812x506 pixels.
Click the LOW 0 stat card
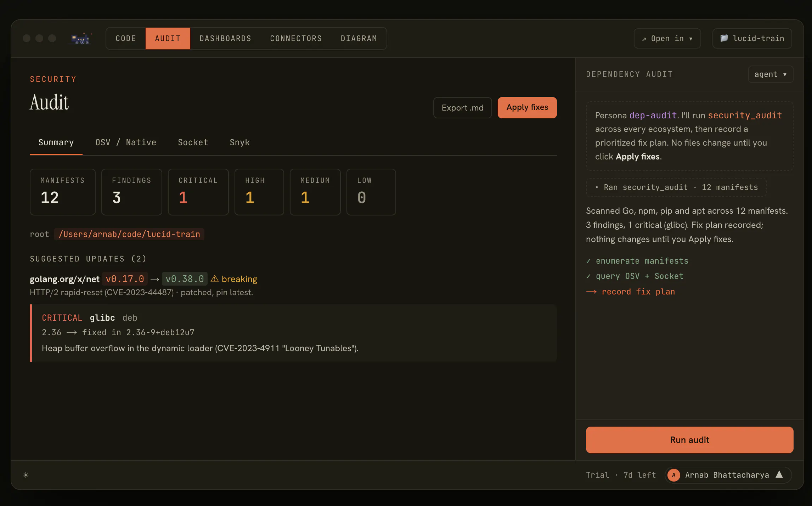pos(371,192)
